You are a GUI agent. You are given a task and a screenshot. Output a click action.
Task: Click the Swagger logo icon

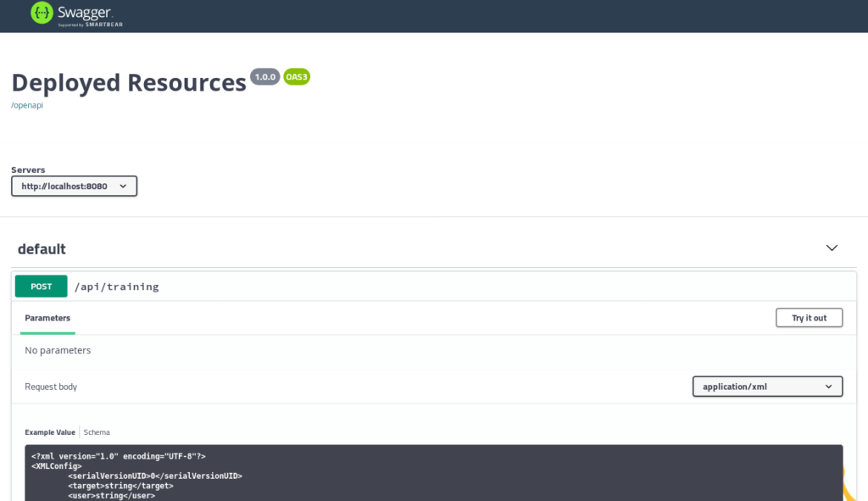[x=40, y=14]
